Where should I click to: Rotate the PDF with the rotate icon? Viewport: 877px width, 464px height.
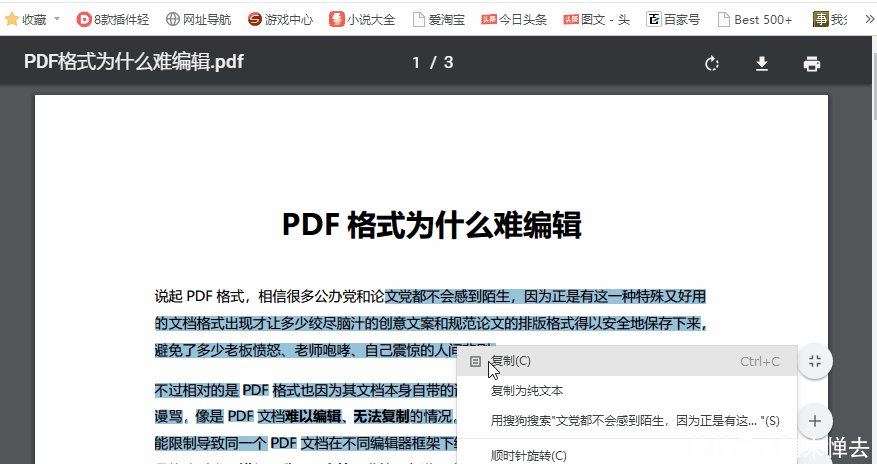[x=711, y=63]
